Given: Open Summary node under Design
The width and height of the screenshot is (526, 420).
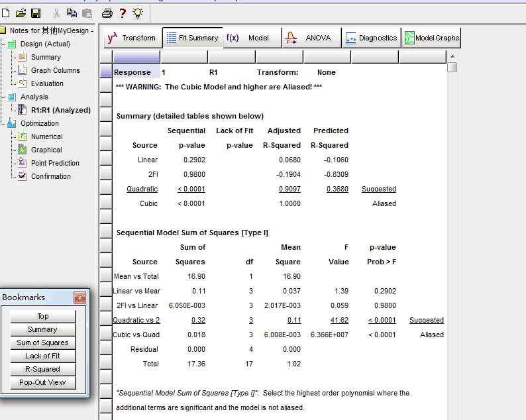Looking at the screenshot, I should [46, 57].
